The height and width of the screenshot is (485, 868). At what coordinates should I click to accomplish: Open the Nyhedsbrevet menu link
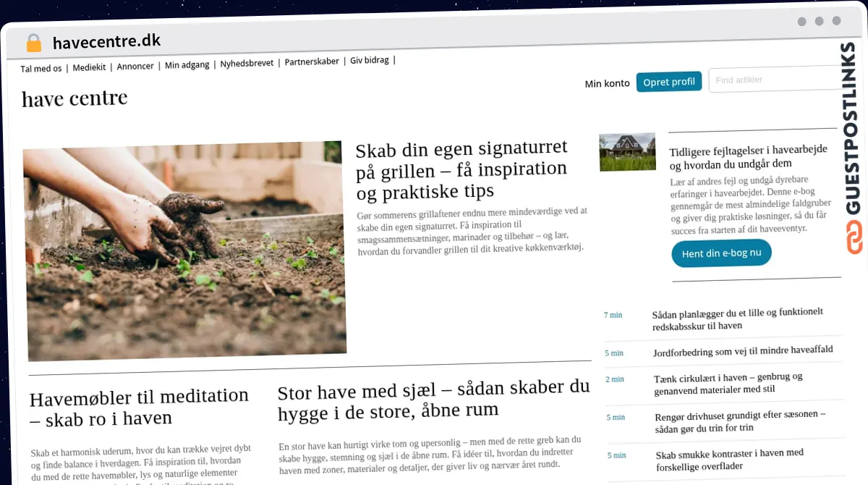[x=247, y=63]
